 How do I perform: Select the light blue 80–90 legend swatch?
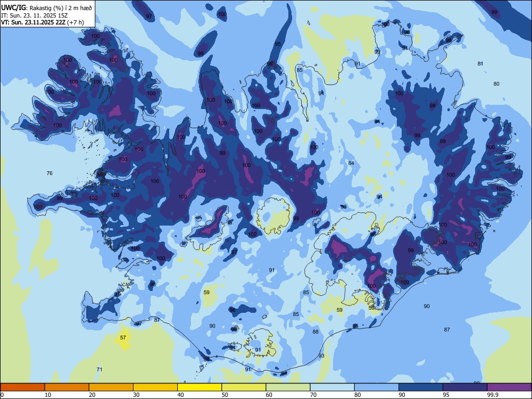click(x=377, y=387)
